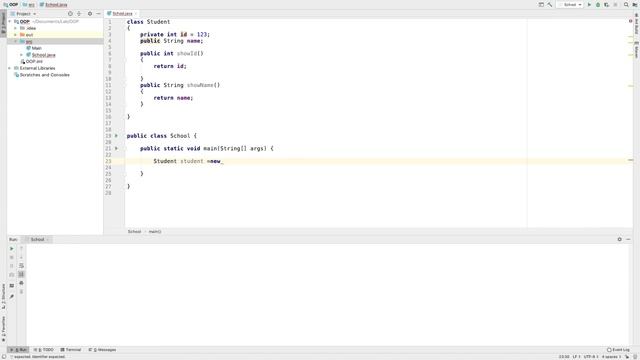
Task: Expand the School.java tree node
Action: click(x=22, y=55)
